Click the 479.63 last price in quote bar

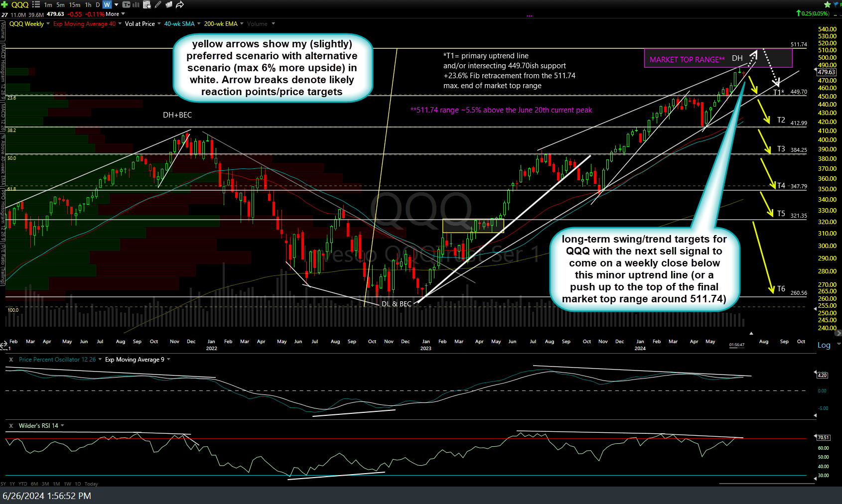[x=55, y=14]
